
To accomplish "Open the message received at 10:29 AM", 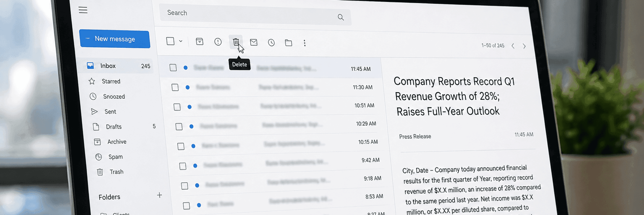I will pos(276,125).
